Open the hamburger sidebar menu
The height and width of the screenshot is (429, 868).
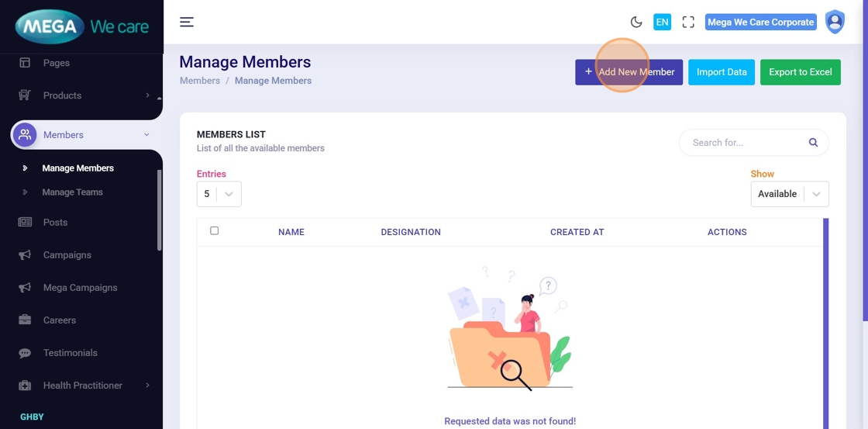pyautogui.click(x=187, y=22)
